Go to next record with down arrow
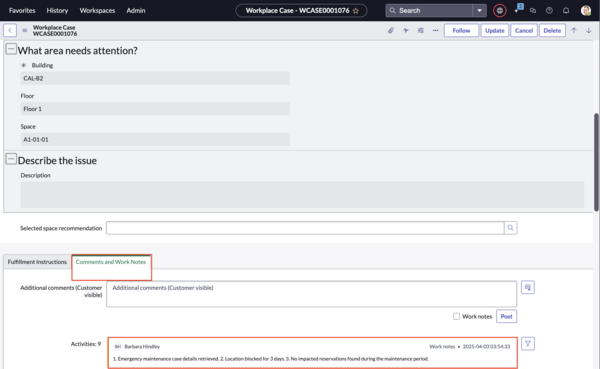 [x=589, y=30]
